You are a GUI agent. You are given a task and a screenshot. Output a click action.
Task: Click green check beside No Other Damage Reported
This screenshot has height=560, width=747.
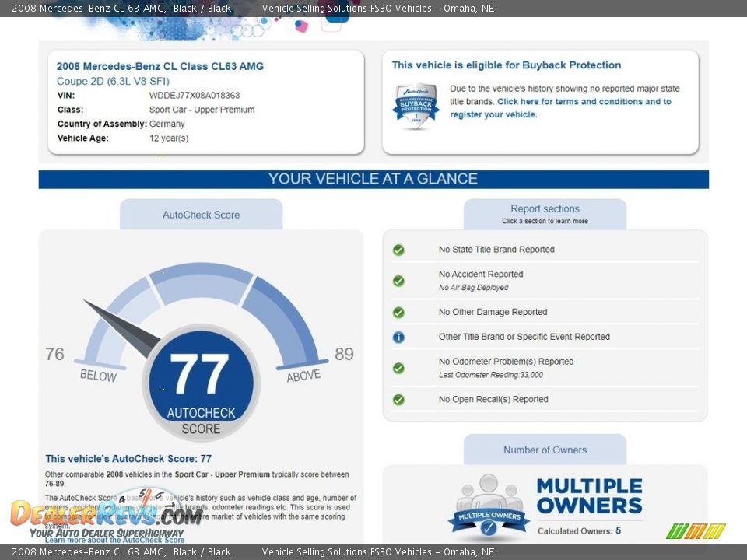[398, 313]
